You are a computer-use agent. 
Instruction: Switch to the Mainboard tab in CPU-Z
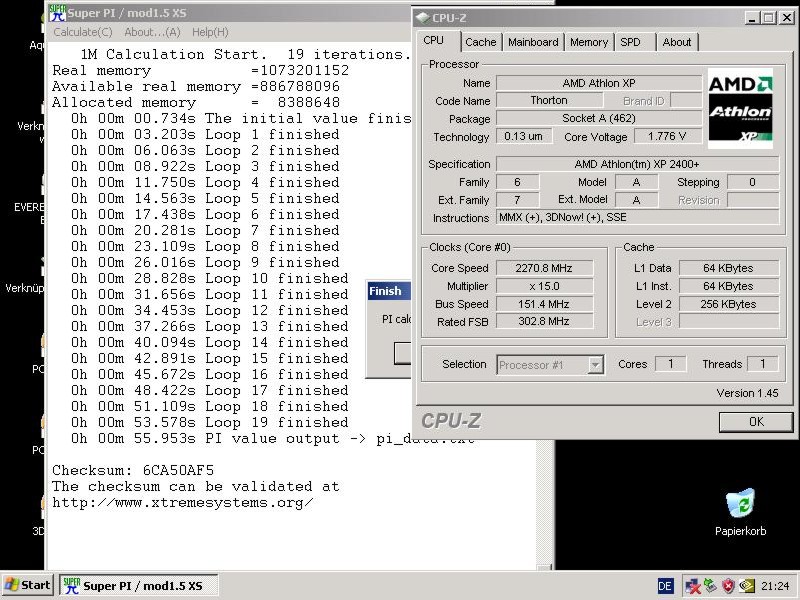(533, 42)
